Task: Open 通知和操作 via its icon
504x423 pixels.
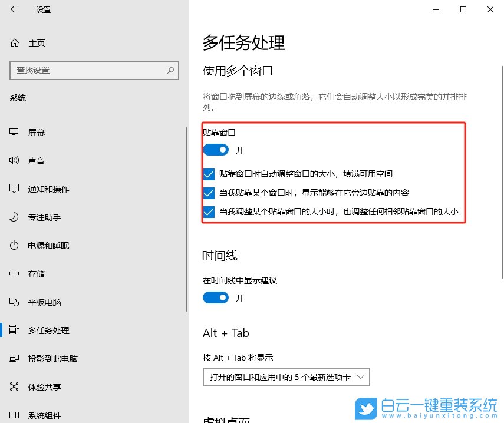Action: click(14, 189)
